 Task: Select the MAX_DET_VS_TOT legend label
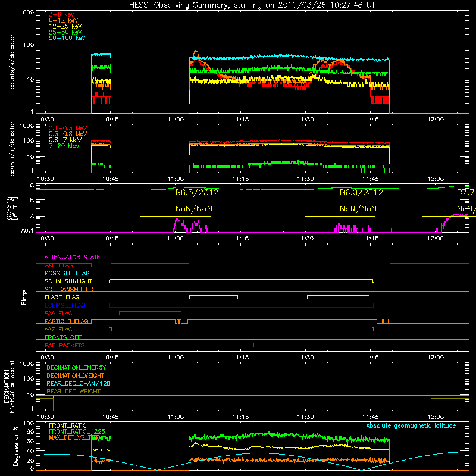click(74, 437)
